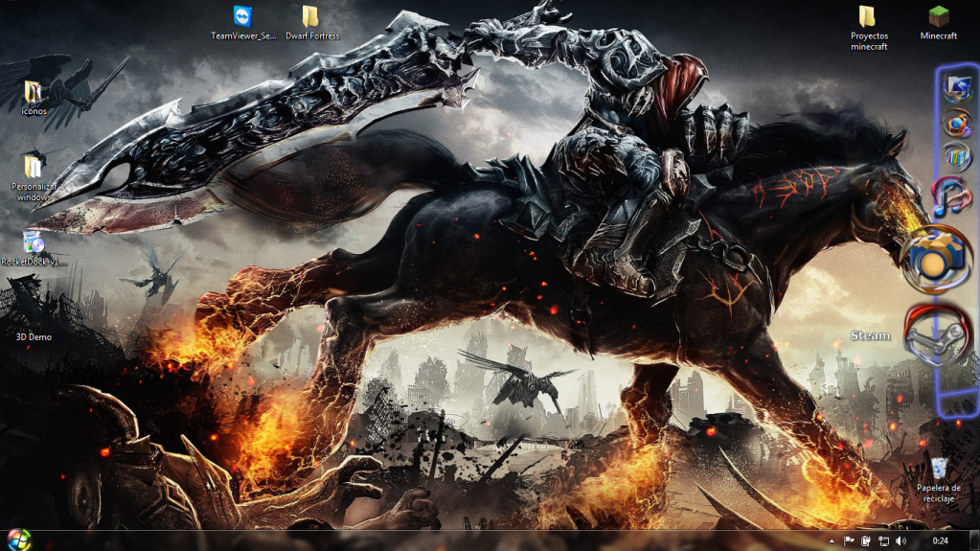This screenshot has width=980, height=551.
Task: Open the books library icon in dock
Action: [957, 158]
